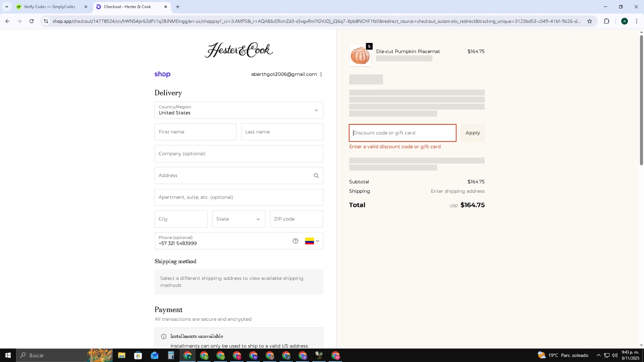The image size is (644, 362).
Task: View site information icon in address bar
Action: tap(46, 21)
